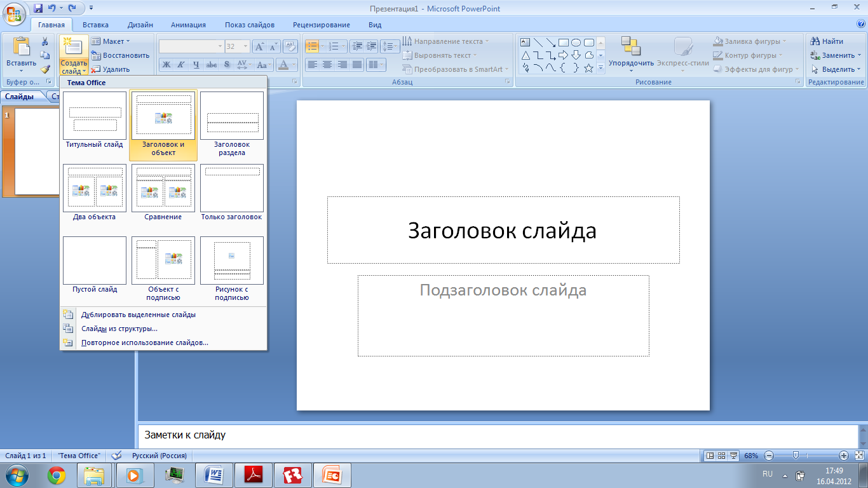Click the zoom slider handle
The height and width of the screenshot is (488, 868).
pyautogui.click(x=795, y=456)
